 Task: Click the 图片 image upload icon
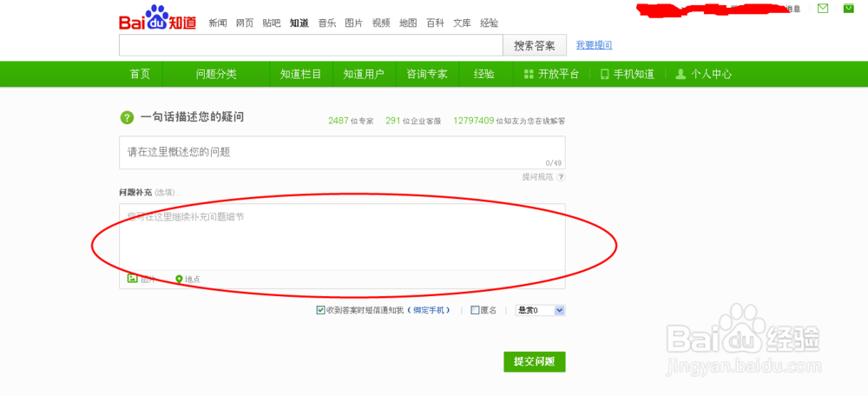tap(132, 279)
